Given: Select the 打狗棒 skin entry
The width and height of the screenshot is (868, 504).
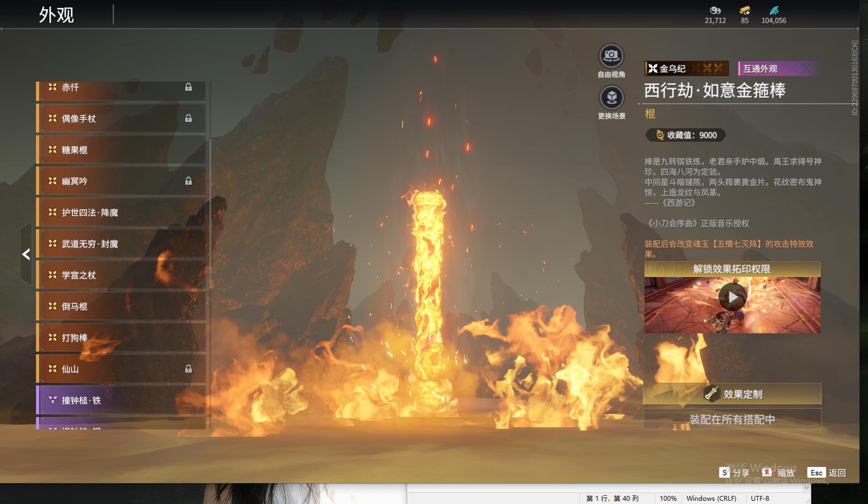Looking at the screenshot, I should pos(121,338).
